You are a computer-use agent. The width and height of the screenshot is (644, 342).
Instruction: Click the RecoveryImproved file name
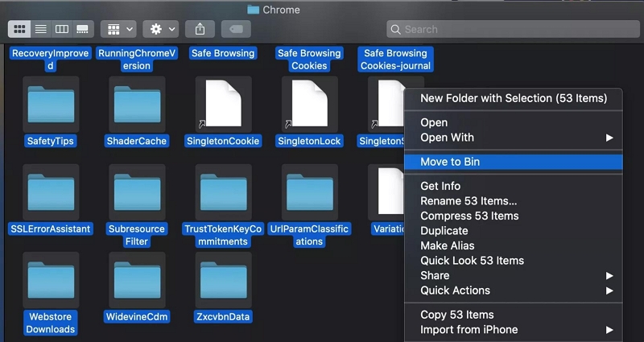(x=50, y=59)
